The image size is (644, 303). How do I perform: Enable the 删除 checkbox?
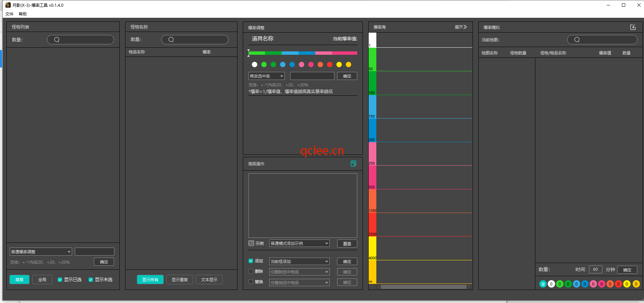pyautogui.click(x=251, y=271)
